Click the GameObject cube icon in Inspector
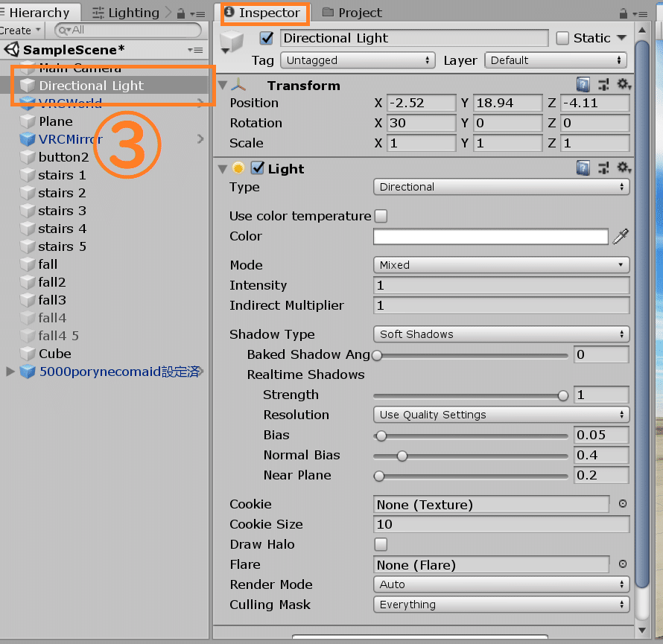The image size is (663, 644). click(x=232, y=42)
